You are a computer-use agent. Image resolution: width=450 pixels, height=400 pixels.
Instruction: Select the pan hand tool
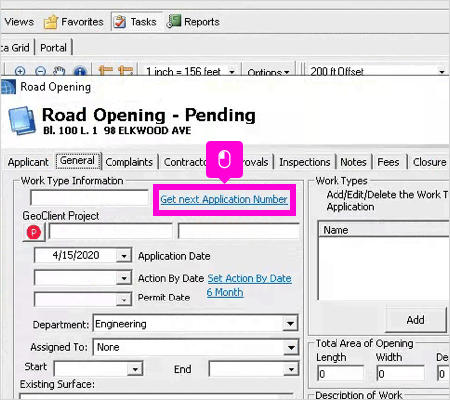tap(59, 71)
